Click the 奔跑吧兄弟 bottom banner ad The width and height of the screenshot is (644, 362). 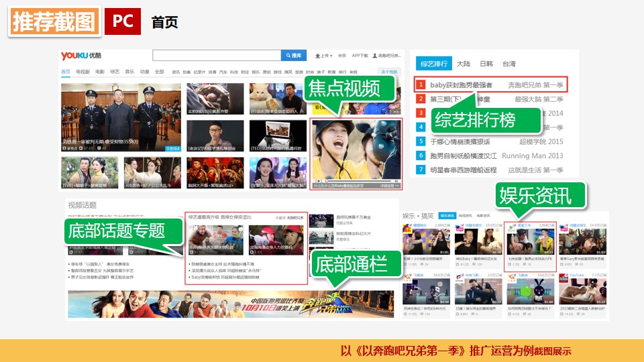pyautogui.click(x=231, y=304)
